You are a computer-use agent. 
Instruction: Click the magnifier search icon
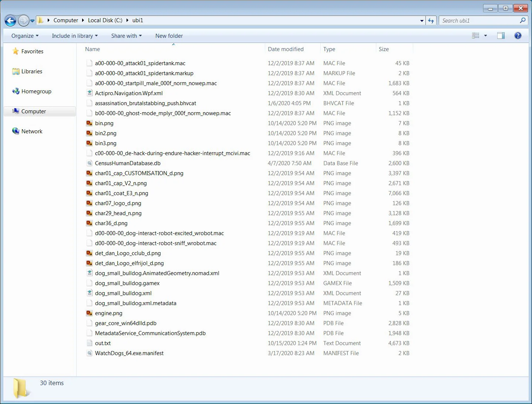[522, 21]
